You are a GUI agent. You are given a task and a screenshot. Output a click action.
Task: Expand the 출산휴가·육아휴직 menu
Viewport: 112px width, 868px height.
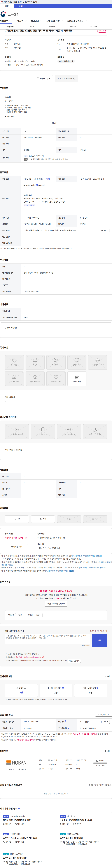(x=77, y=21)
